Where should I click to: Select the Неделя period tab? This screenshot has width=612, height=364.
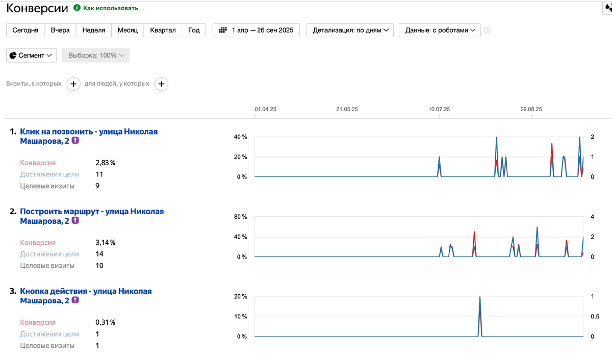[x=94, y=30]
